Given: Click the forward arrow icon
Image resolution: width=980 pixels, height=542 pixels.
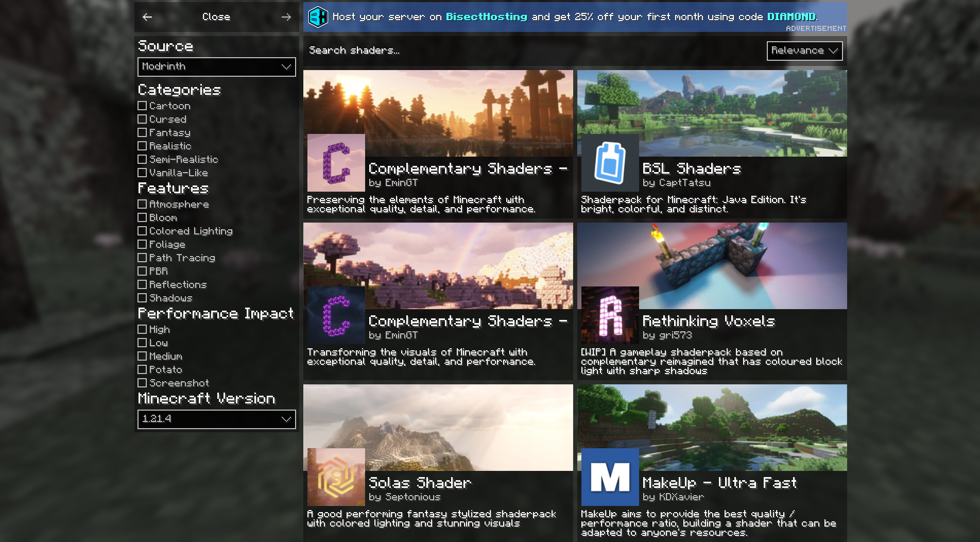Looking at the screenshot, I should point(286,17).
